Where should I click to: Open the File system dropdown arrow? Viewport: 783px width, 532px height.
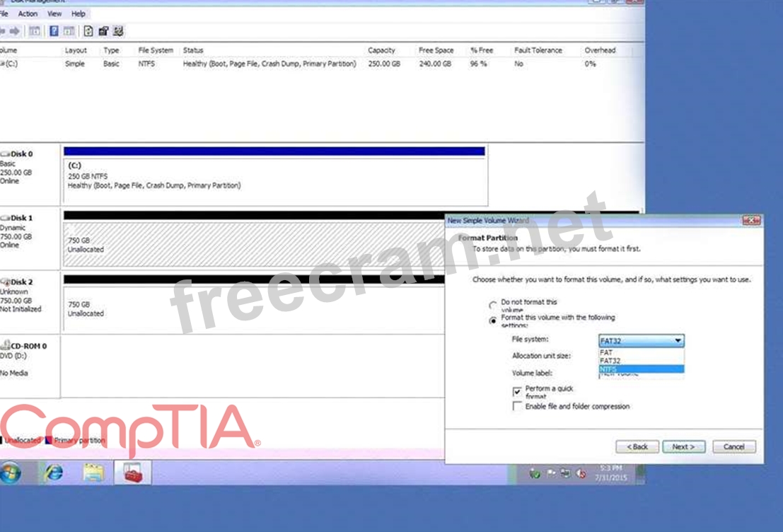click(x=678, y=341)
